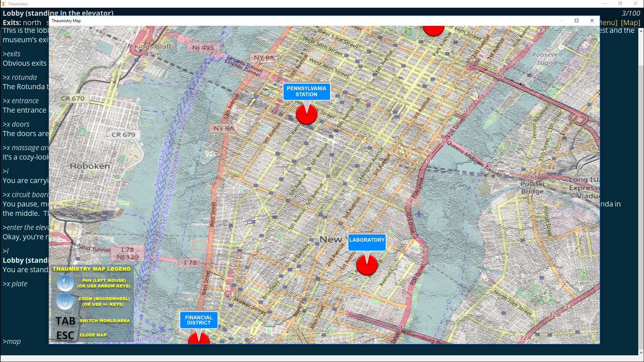Minimize the Thaumistry Map window

click(561, 20)
